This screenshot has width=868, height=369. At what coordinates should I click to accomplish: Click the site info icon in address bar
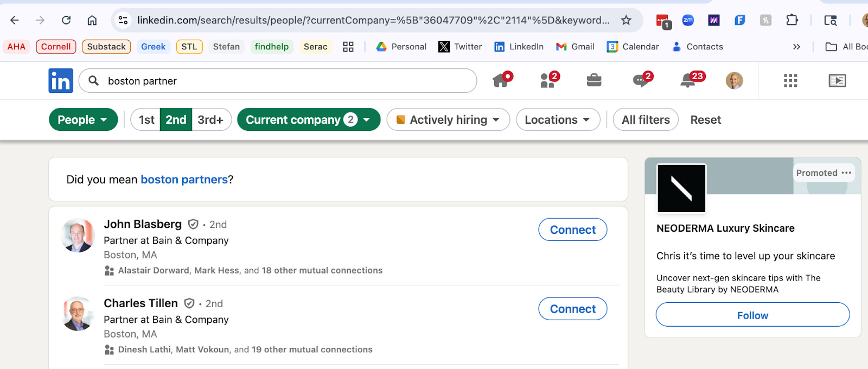[x=123, y=20]
